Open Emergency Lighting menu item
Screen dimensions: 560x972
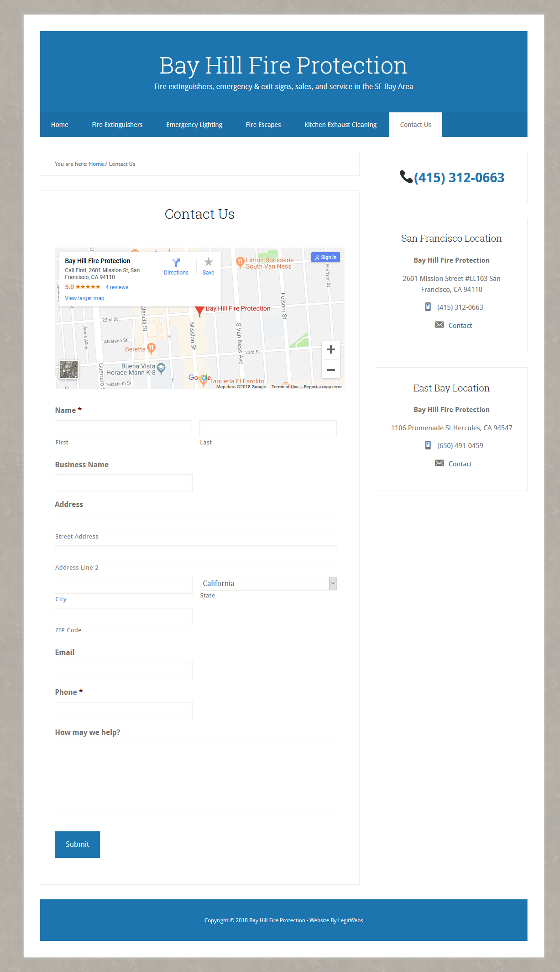194,125
